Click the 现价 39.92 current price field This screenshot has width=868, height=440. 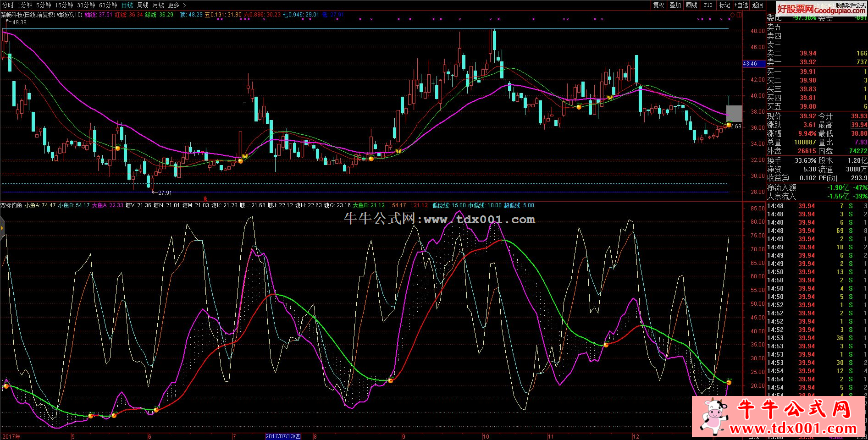click(x=791, y=116)
